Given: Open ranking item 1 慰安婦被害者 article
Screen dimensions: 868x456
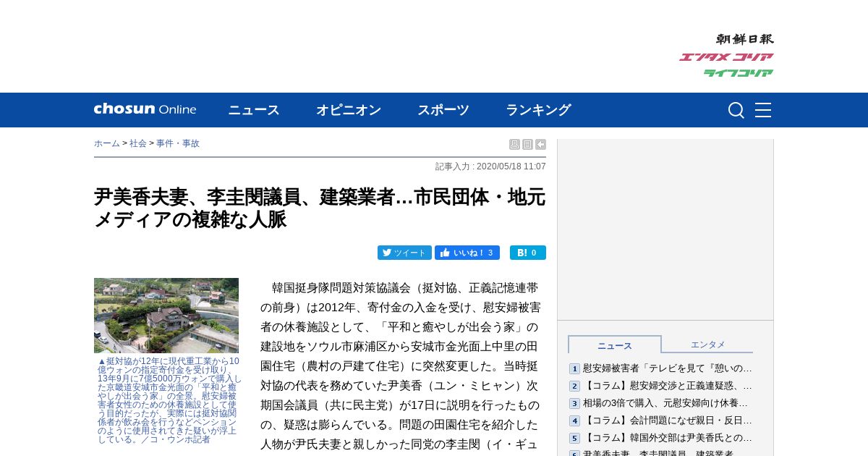Looking at the screenshot, I should click(x=668, y=368).
